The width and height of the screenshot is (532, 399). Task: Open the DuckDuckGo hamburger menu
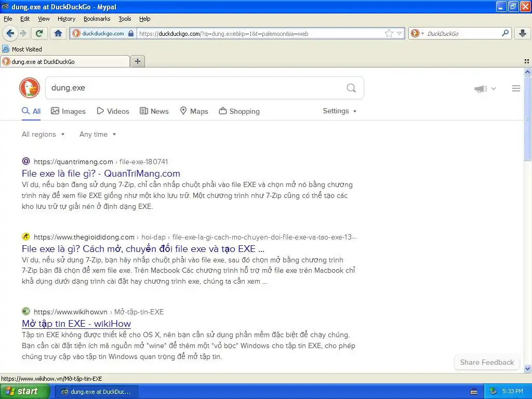516,88
